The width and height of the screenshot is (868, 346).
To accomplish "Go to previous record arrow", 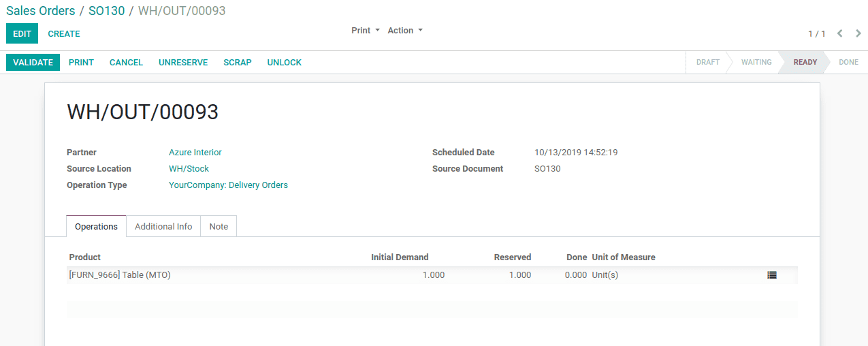I will pos(840,33).
